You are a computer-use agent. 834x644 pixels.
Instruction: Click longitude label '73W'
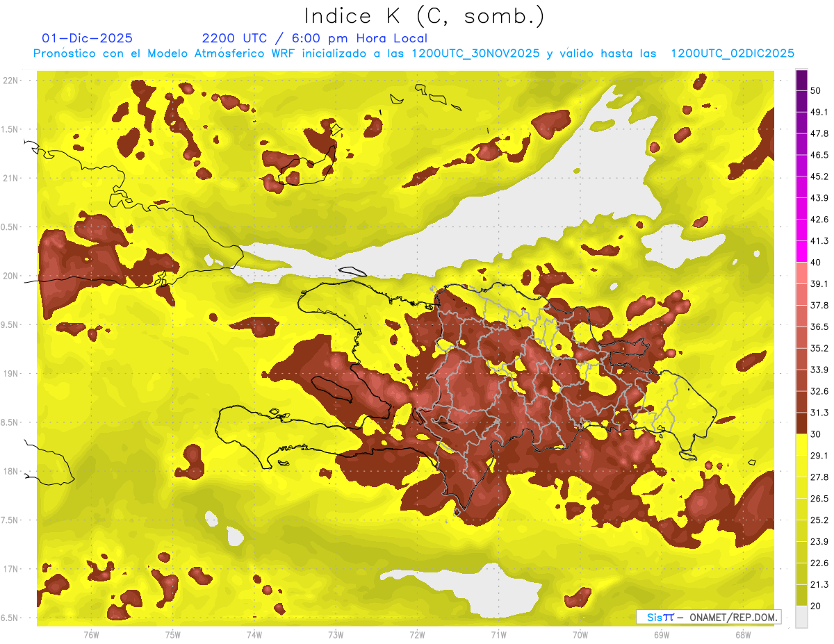pos(336,634)
